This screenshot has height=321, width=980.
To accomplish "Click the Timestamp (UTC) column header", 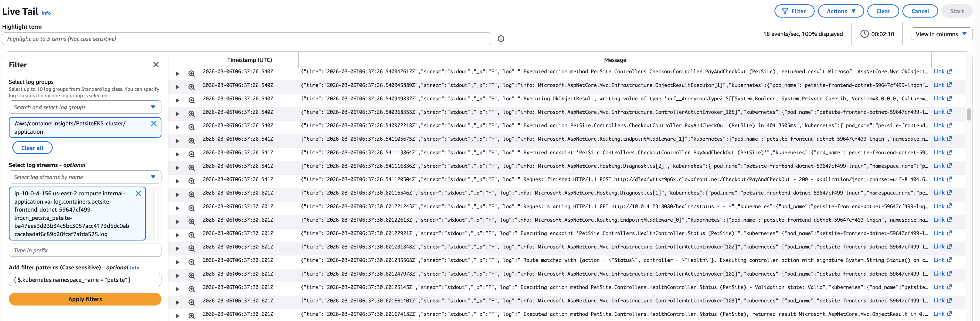I will coord(249,60).
